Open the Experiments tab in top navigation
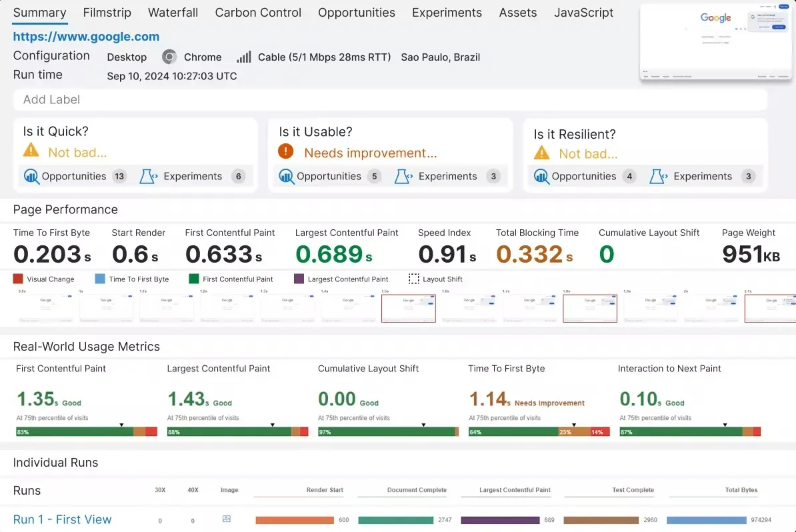796x532 pixels. 447,13
